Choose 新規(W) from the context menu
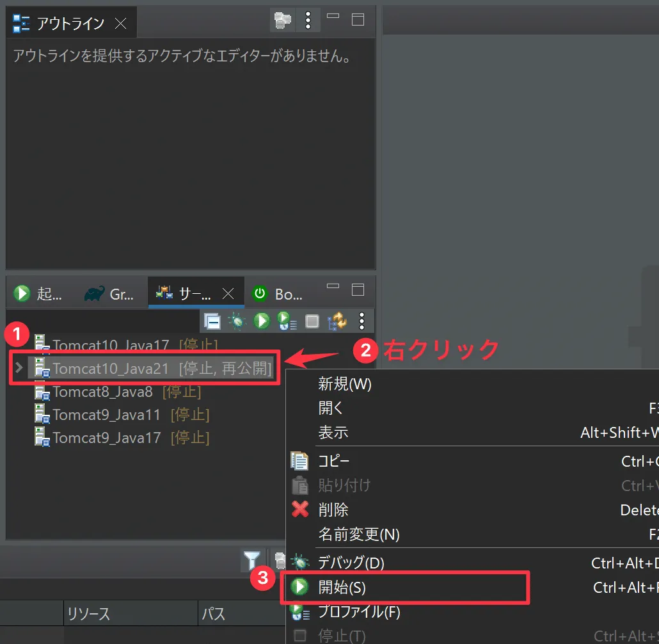The width and height of the screenshot is (659, 644). pos(472,383)
